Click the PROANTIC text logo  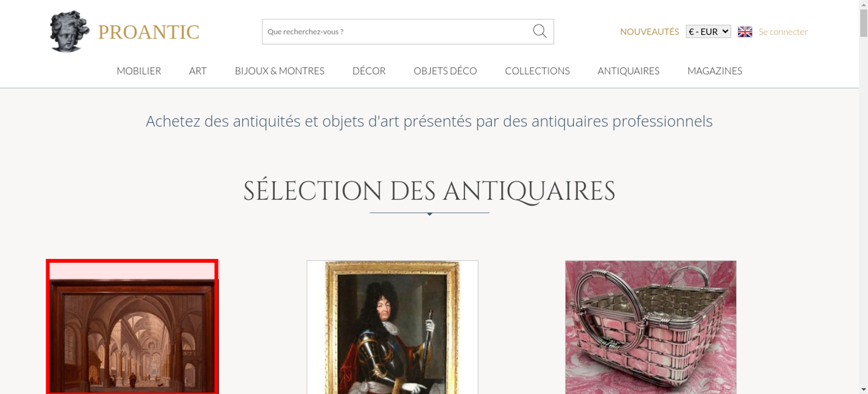point(148,32)
